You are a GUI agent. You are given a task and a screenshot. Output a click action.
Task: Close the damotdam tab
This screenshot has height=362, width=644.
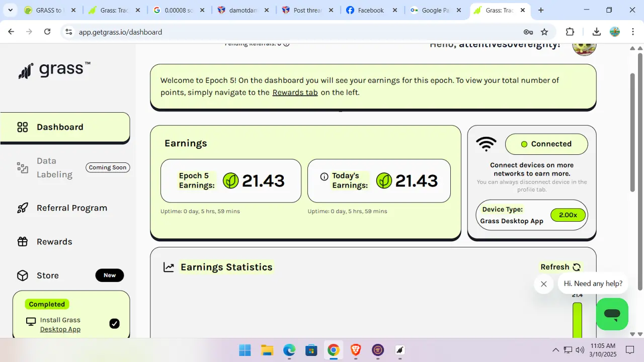coord(267,10)
